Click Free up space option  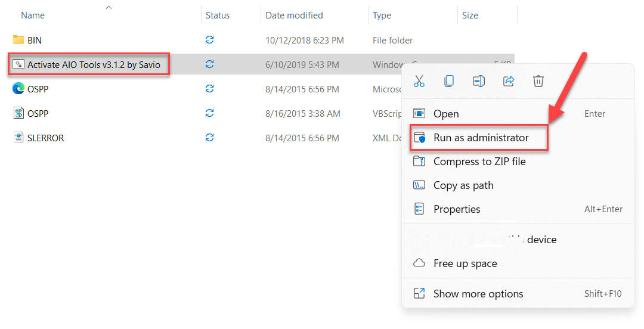click(465, 263)
